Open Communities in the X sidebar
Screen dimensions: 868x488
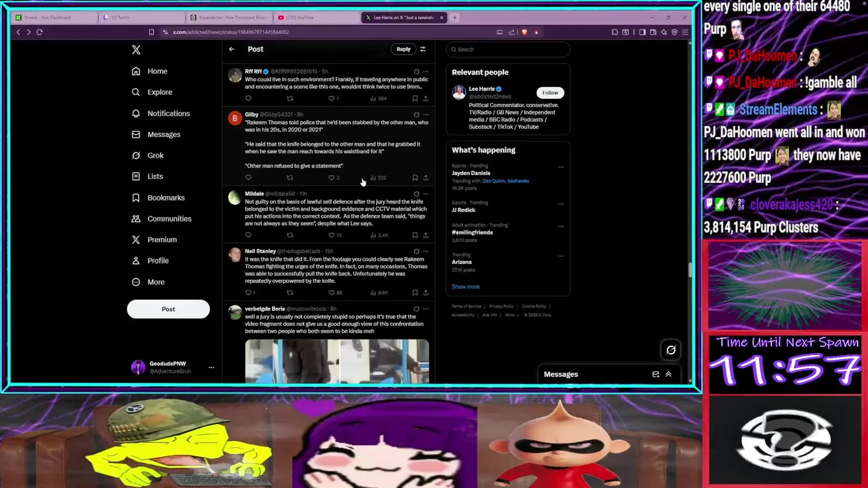point(162,218)
